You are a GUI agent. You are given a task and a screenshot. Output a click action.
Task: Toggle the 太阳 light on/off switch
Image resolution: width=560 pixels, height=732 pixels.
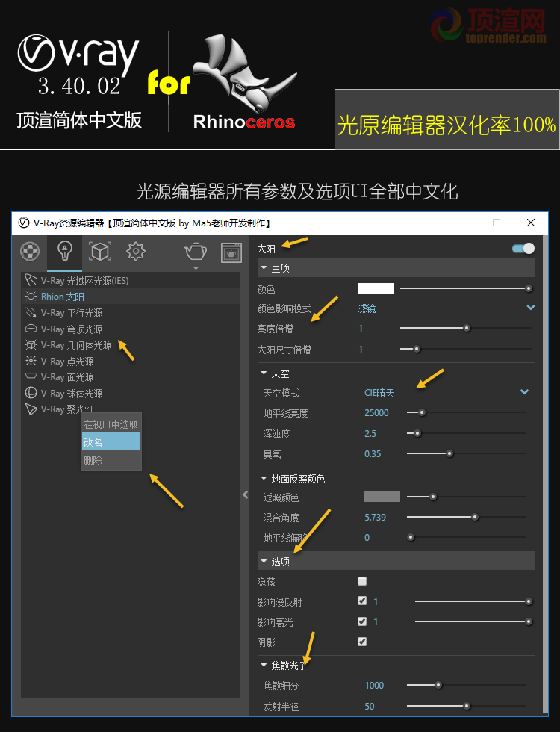(523, 248)
